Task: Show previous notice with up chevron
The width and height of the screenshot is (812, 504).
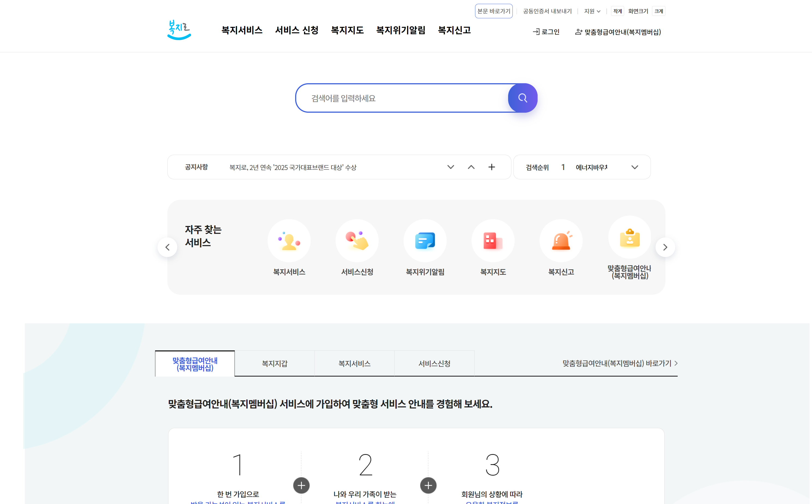Action: [x=471, y=167]
